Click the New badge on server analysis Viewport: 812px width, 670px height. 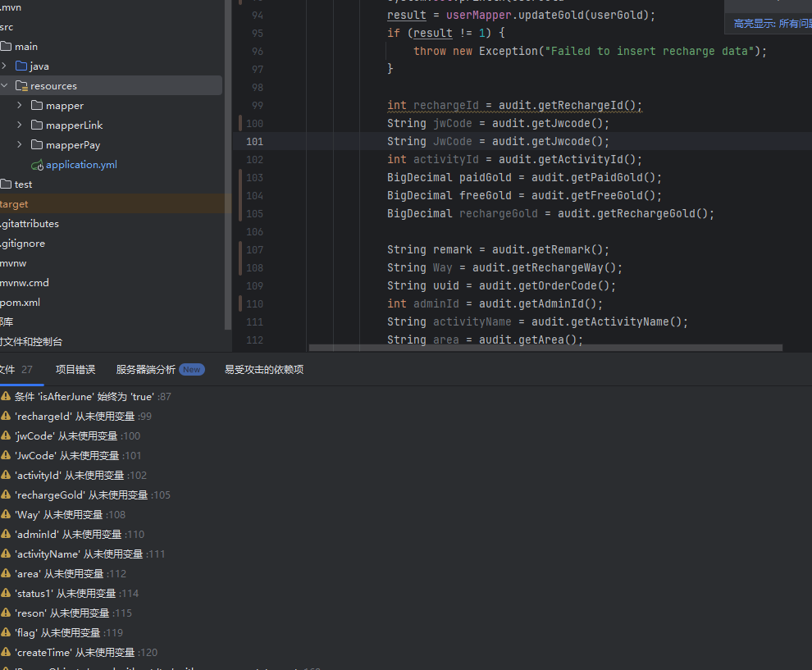tap(192, 369)
